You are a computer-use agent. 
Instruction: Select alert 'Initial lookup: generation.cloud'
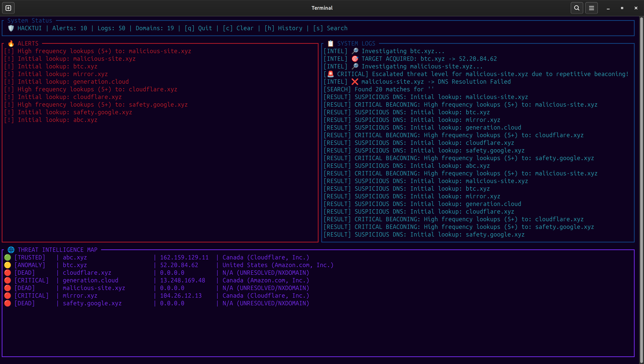coord(67,82)
